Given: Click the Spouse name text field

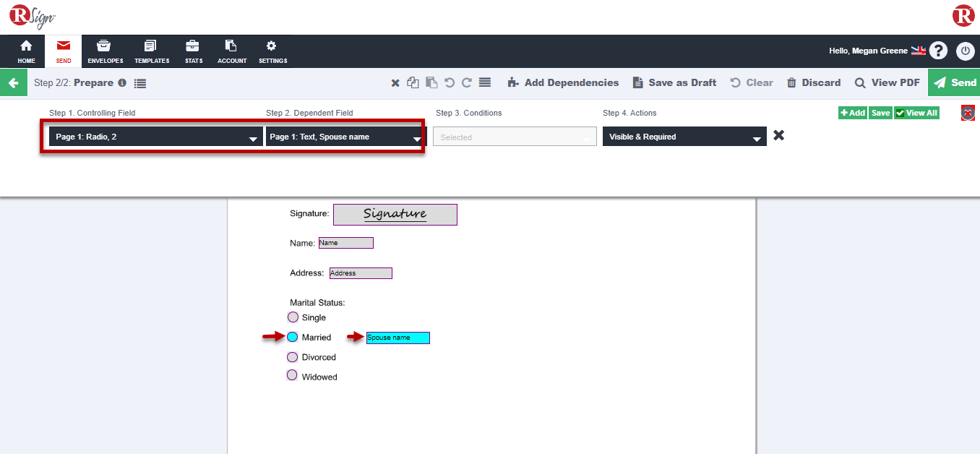Looking at the screenshot, I should (x=397, y=338).
